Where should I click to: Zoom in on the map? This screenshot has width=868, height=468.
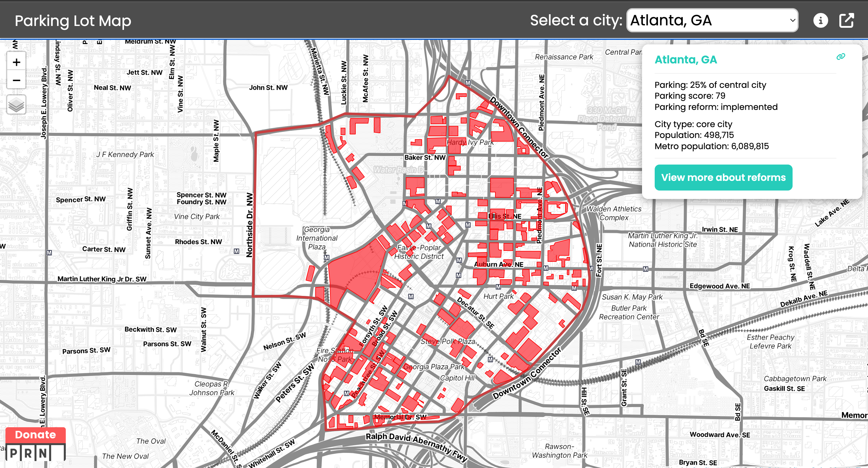[x=16, y=62]
